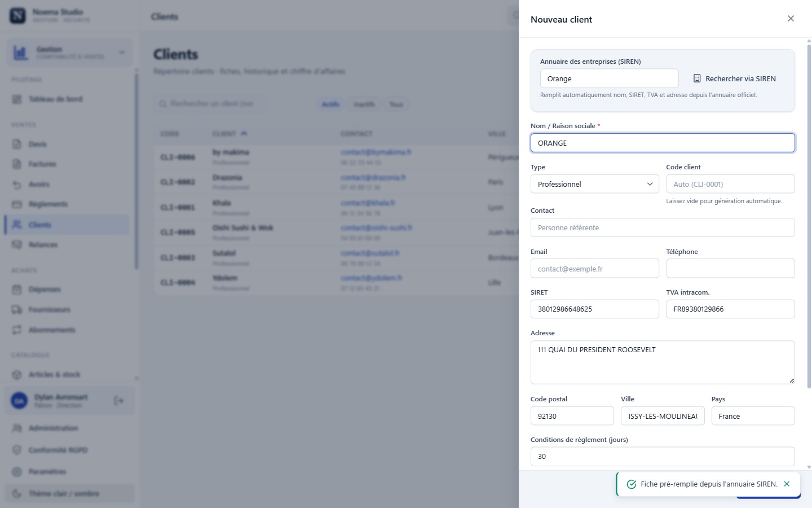Image resolution: width=812 pixels, height=508 pixels.
Task: Open Articles & stock in the sidebar
Action: tap(68, 375)
